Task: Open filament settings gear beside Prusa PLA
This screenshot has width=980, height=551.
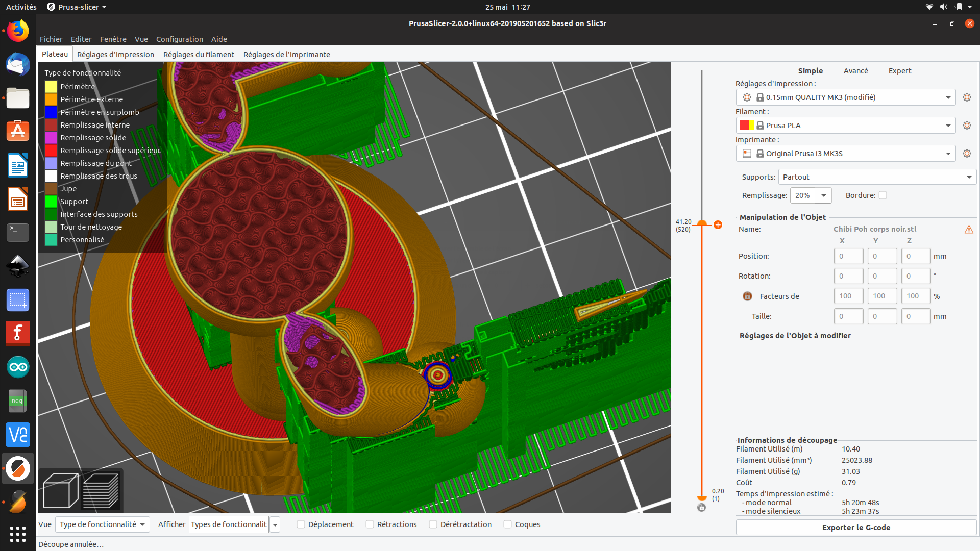Action: (x=967, y=125)
